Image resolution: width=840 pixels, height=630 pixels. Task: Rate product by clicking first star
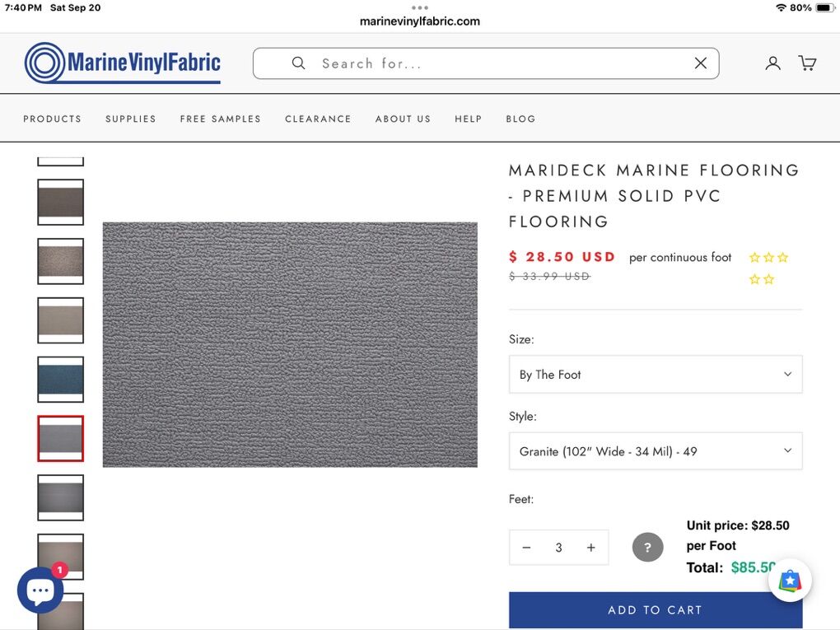(x=754, y=257)
